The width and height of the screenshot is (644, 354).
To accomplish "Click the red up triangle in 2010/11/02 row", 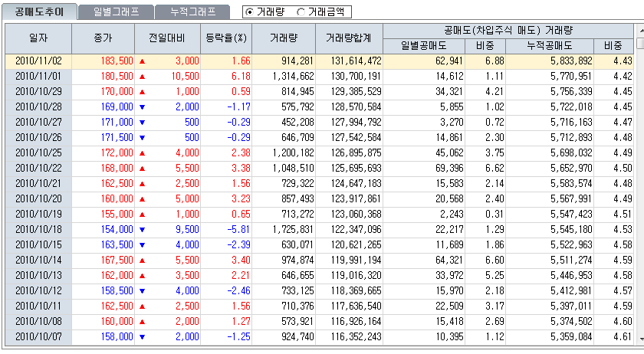I will (142, 61).
